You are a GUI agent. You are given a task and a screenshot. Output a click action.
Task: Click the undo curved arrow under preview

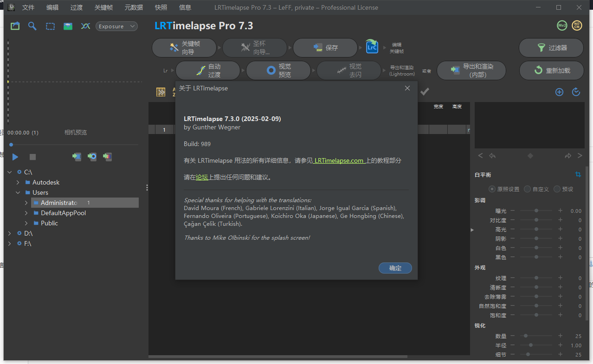pos(492,156)
